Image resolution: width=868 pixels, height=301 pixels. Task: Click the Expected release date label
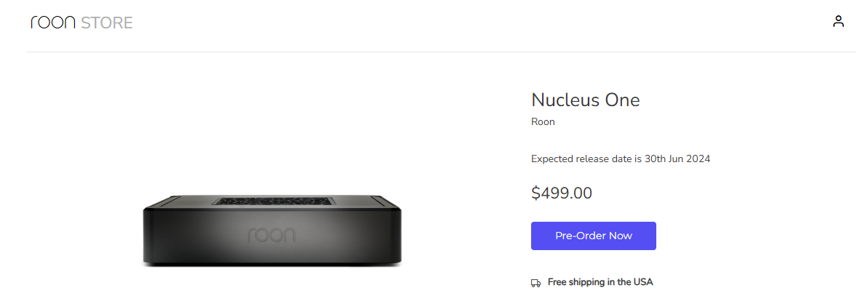point(586,158)
